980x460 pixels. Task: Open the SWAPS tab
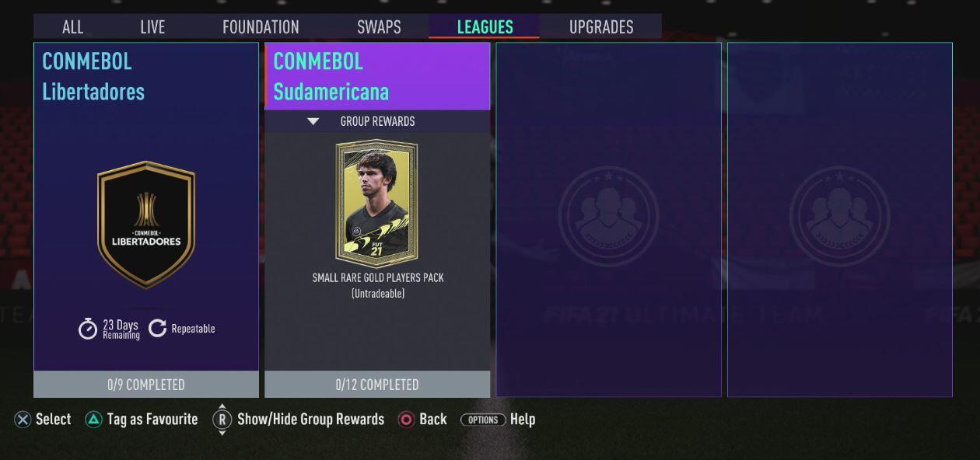379,26
